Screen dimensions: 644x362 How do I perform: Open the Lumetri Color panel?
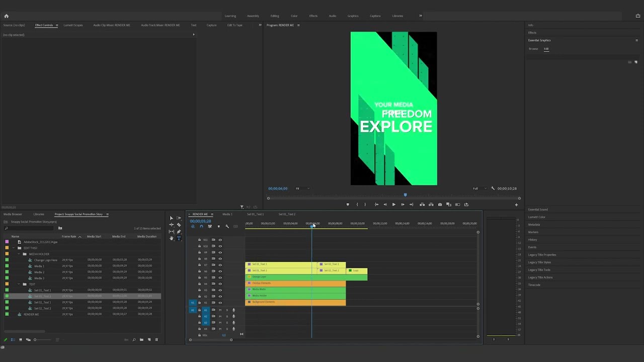point(537,217)
